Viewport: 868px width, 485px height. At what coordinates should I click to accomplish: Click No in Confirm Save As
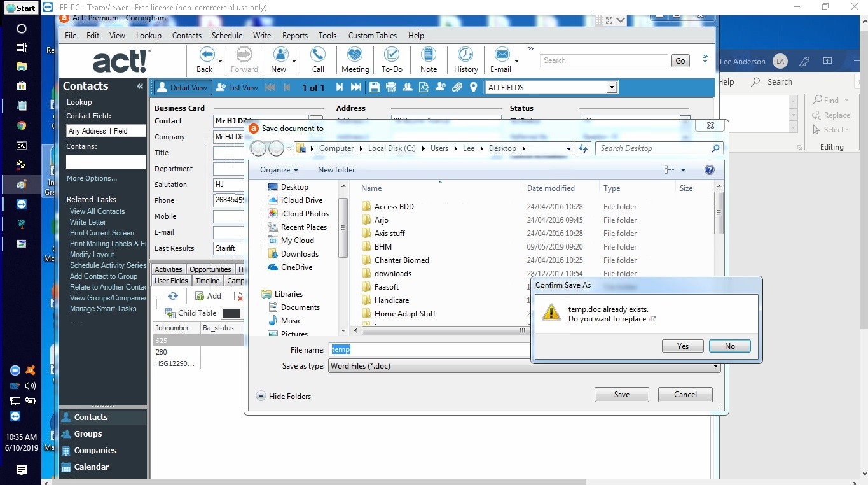[x=729, y=346]
